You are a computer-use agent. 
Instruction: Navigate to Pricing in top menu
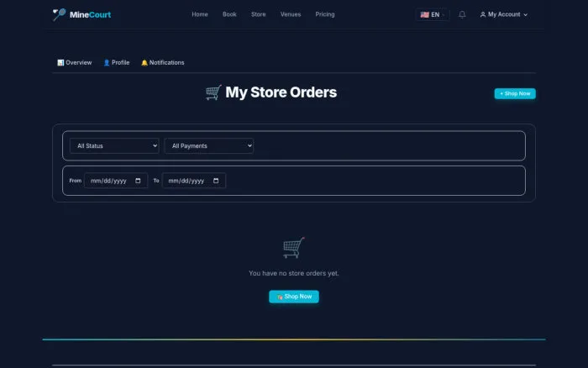coord(325,14)
